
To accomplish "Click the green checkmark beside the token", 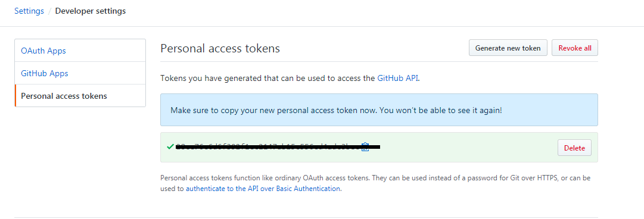I will pyautogui.click(x=170, y=146).
